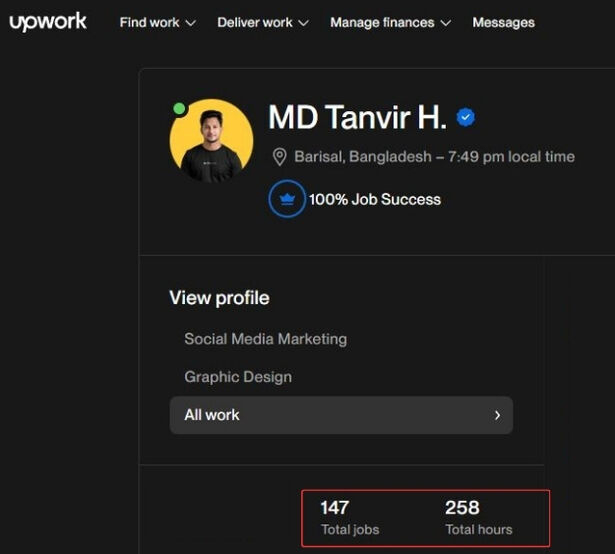
Task: Select the Social Media Marketing profile
Action: click(265, 339)
